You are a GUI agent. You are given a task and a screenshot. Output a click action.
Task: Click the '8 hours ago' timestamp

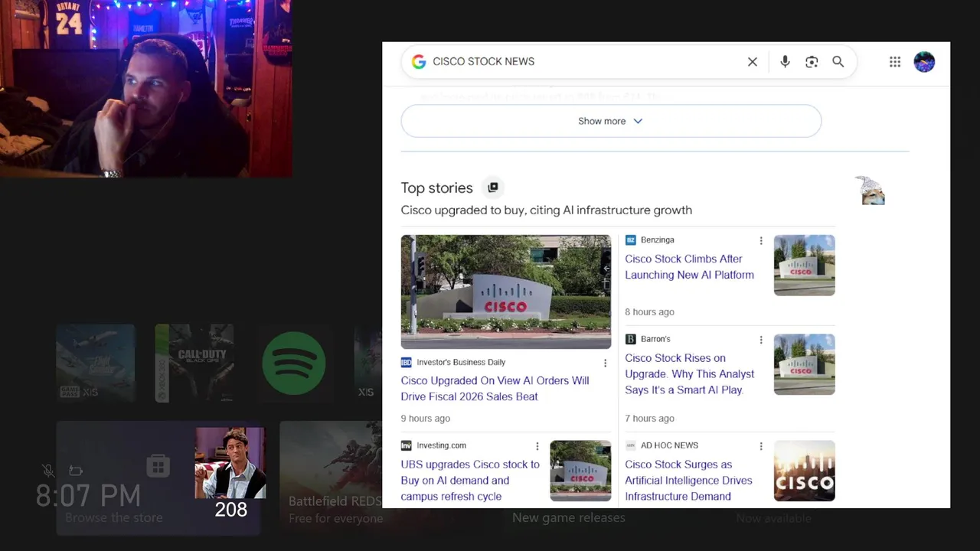click(649, 312)
